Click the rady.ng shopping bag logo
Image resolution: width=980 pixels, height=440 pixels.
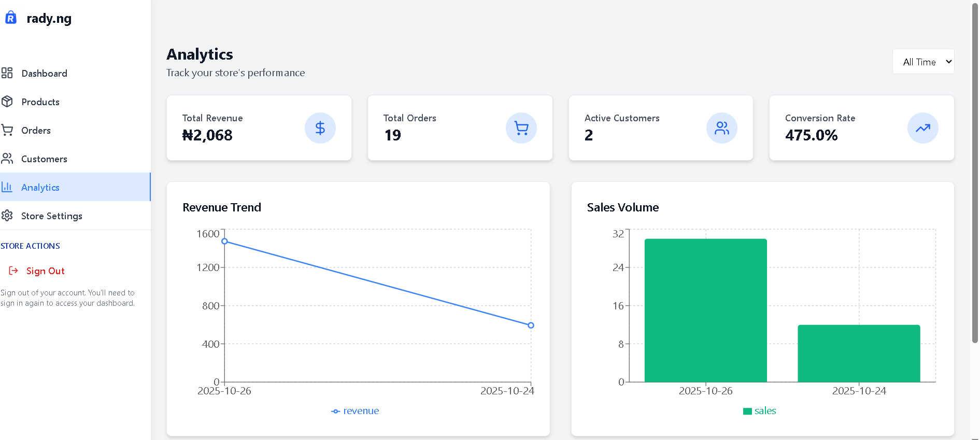11,18
